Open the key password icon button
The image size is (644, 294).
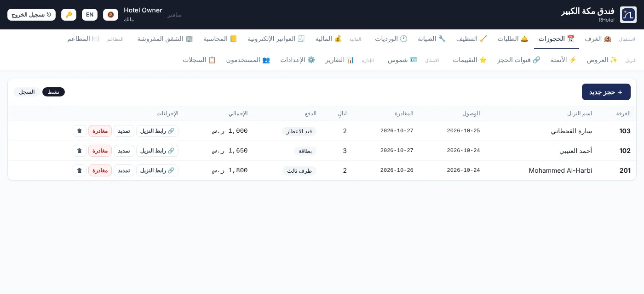pyautogui.click(x=69, y=15)
